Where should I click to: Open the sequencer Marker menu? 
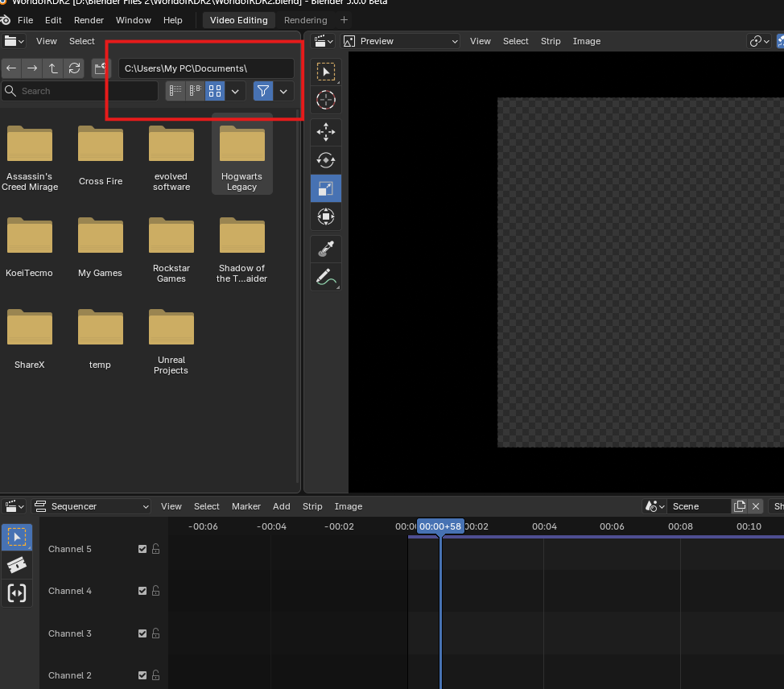(x=246, y=506)
